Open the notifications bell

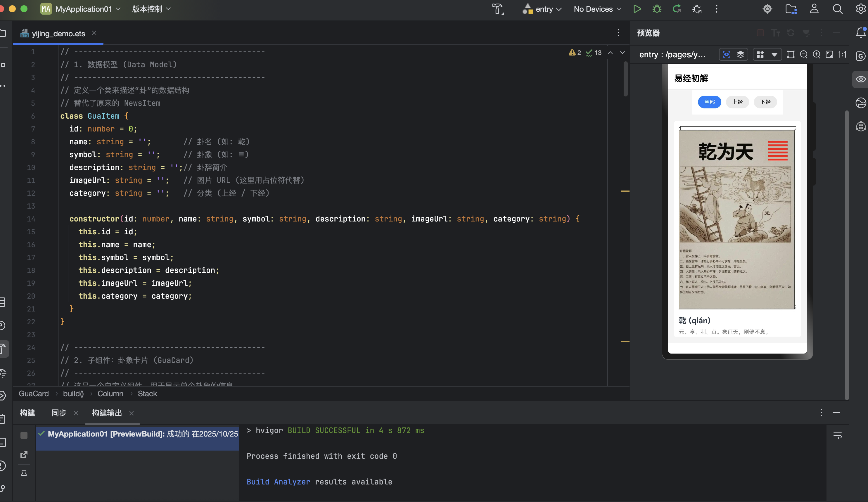(860, 33)
